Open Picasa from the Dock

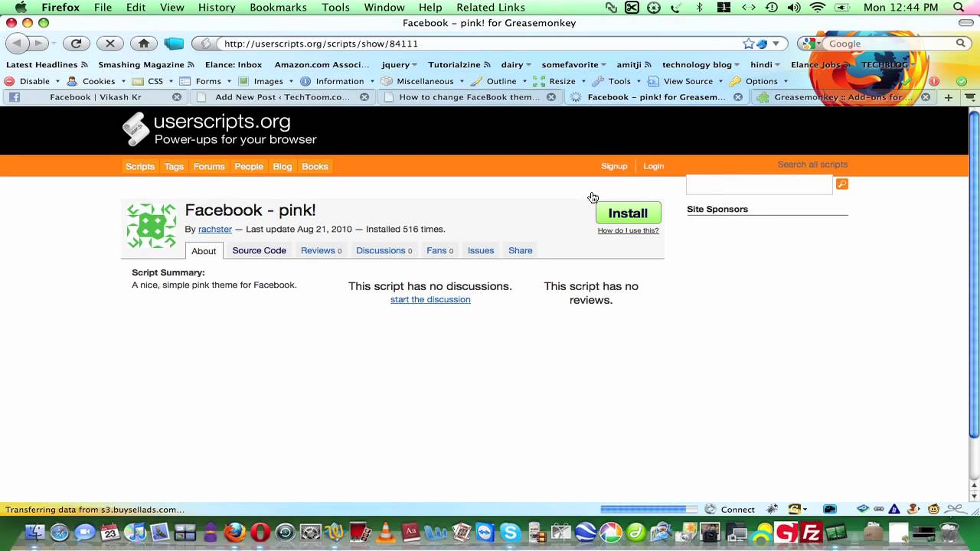611,533
